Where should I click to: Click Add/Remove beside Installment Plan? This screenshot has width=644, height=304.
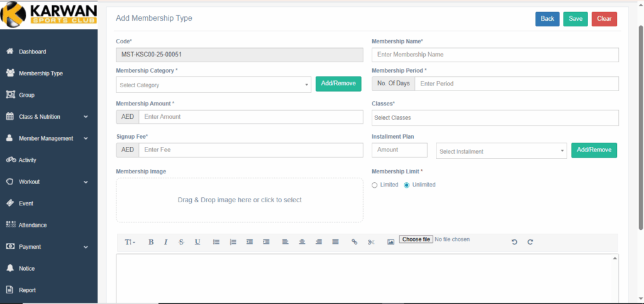click(594, 150)
